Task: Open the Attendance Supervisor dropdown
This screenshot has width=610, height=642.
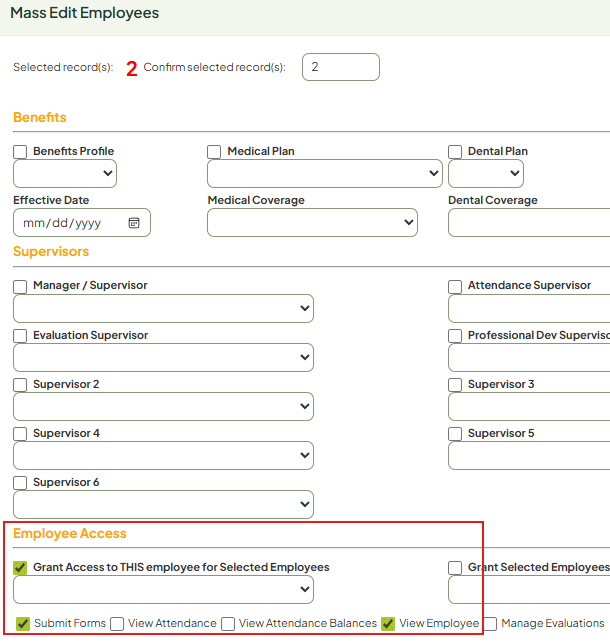Action: point(529,308)
